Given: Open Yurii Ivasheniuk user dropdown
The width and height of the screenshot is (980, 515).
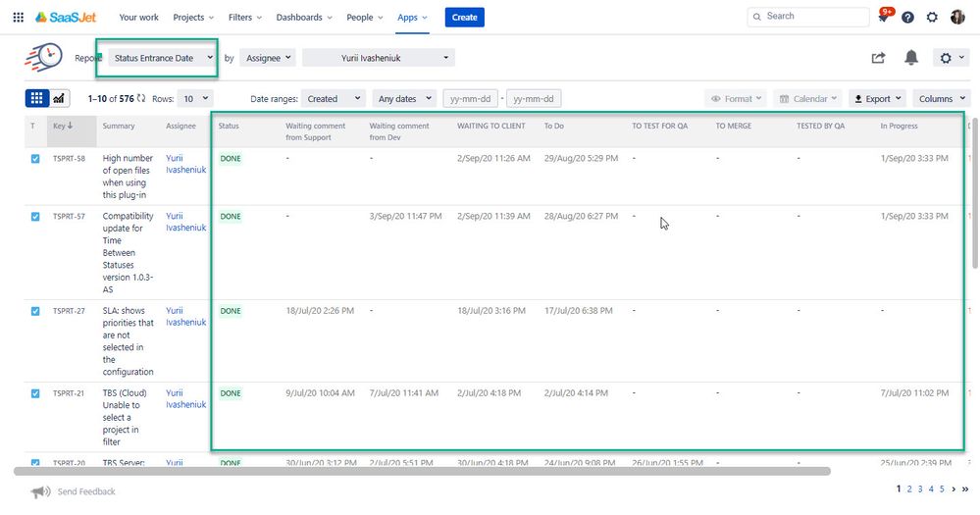Looking at the screenshot, I should coord(378,58).
